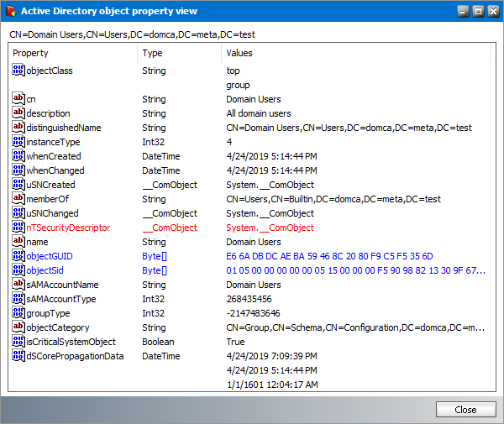The width and height of the screenshot is (504, 424).
Task: Sort by the Property column header
Action: point(73,53)
